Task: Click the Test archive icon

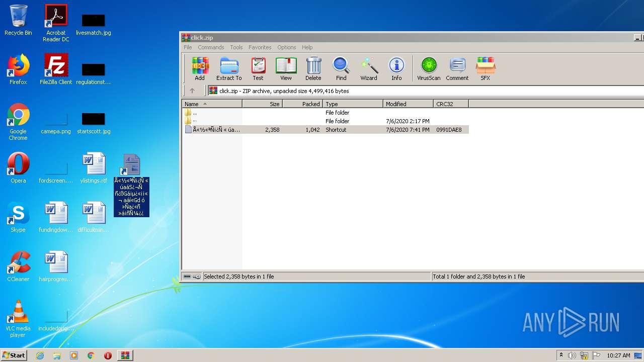Action: tap(258, 69)
